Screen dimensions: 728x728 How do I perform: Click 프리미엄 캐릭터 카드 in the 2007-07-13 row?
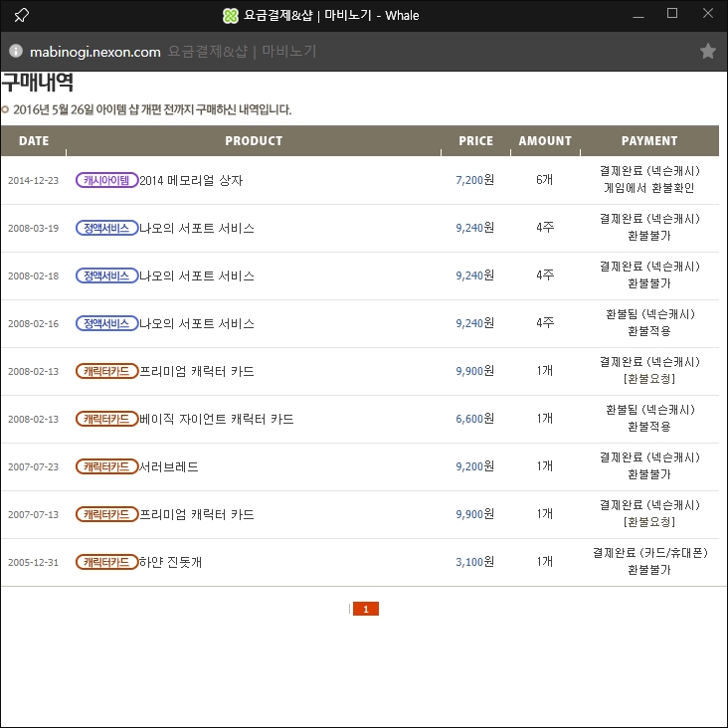click(197, 514)
